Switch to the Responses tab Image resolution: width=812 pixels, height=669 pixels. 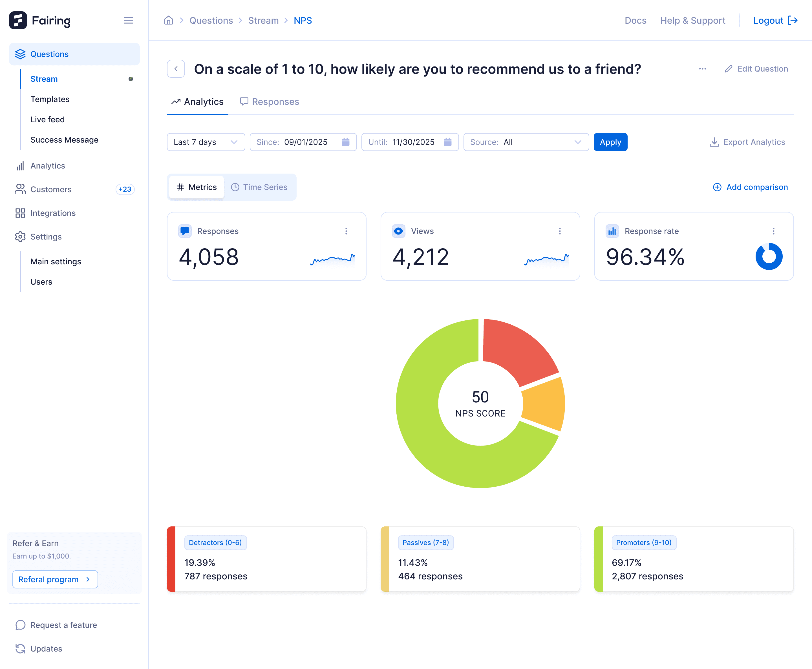tap(270, 102)
